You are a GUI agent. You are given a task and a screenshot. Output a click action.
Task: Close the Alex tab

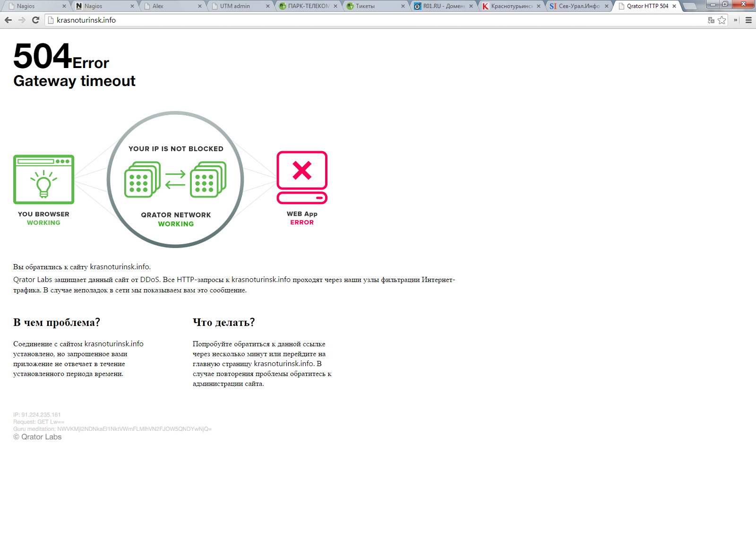coord(200,6)
